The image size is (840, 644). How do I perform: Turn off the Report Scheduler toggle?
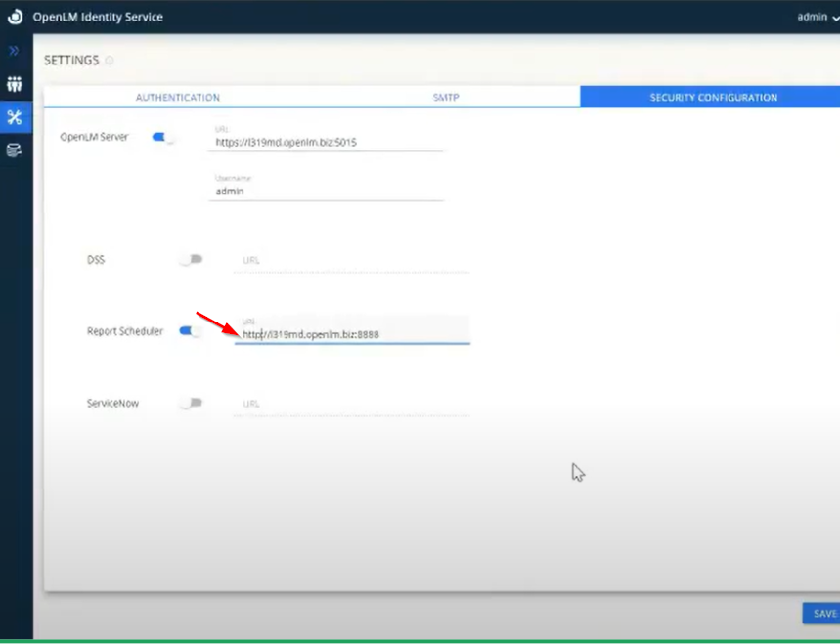click(190, 331)
